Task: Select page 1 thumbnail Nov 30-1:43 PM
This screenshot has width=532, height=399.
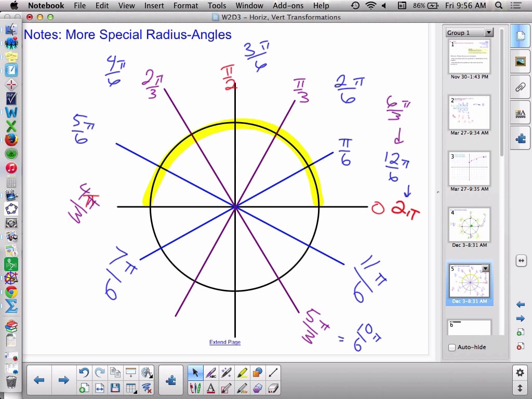Action: click(469, 56)
